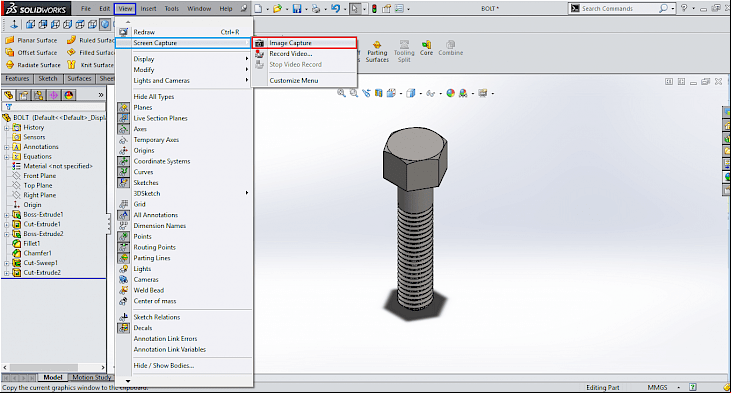This screenshot has height=393, width=731.
Task: Open the View menu
Action: 125,8
